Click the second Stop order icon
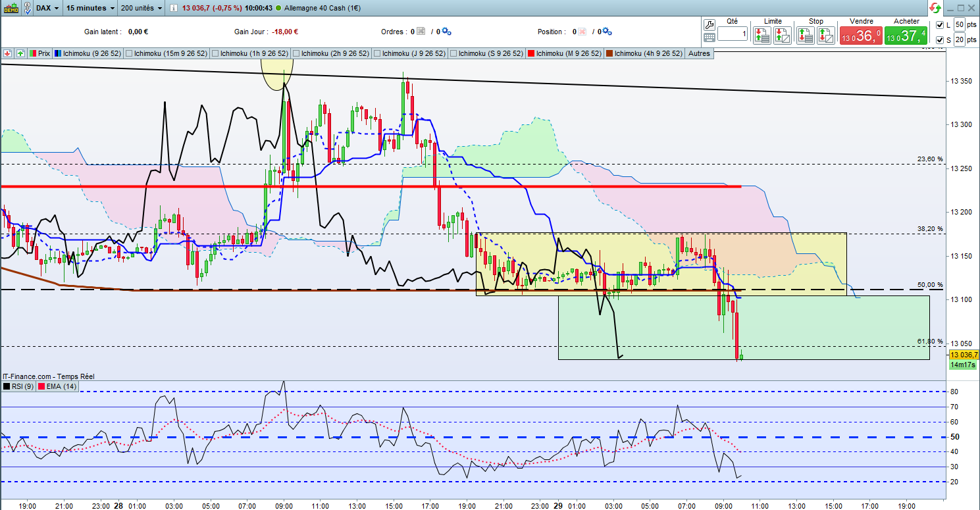Screen dimensions: 980x510 (825, 36)
